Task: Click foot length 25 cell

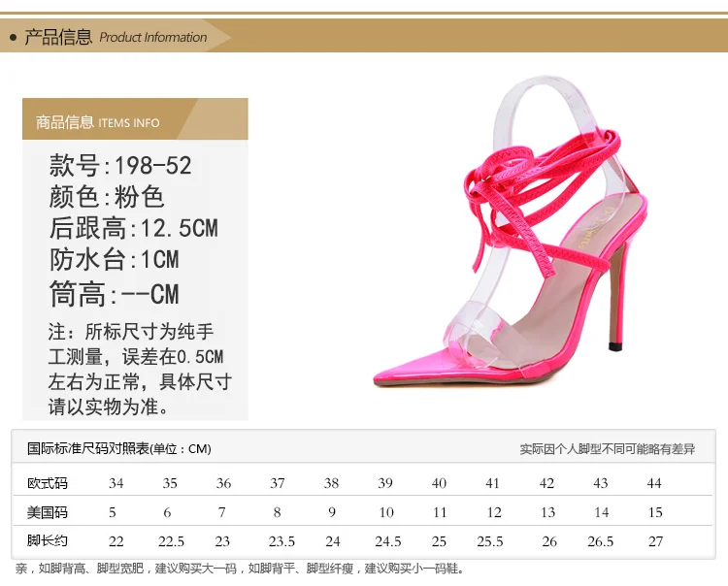Action: tap(439, 541)
